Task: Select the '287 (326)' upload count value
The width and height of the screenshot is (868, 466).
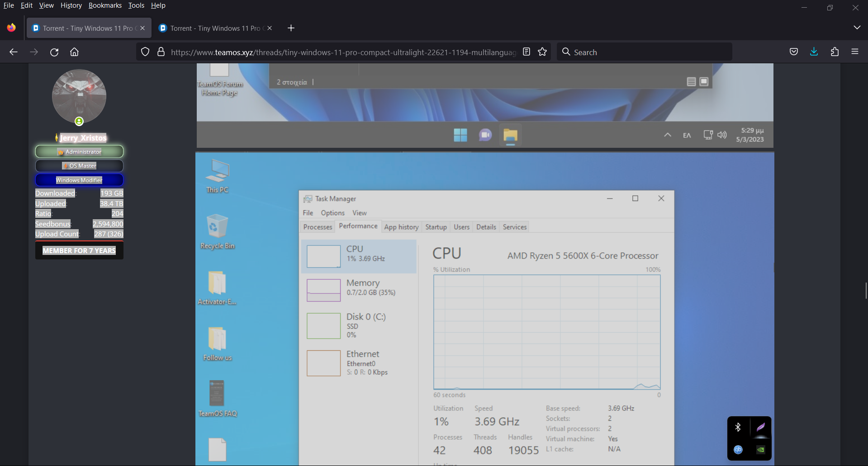Action: pyautogui.click(x=109, y=234)
